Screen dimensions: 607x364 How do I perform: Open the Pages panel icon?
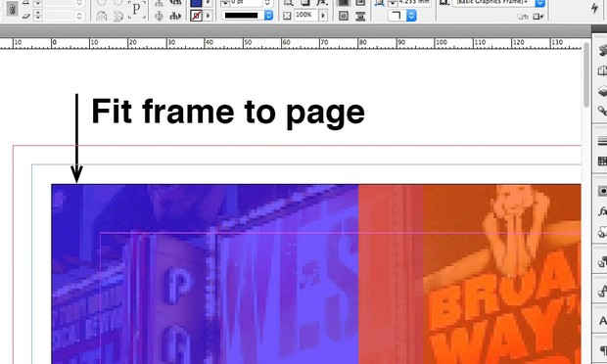[602, 70]
